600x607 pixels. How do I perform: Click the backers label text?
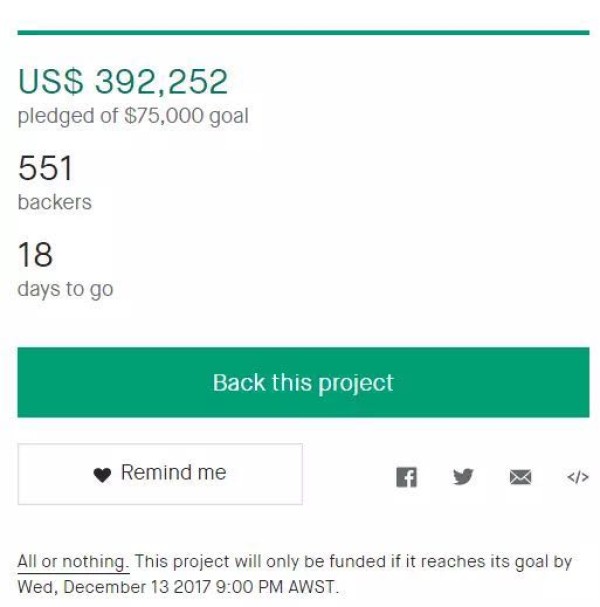(55, 202)
